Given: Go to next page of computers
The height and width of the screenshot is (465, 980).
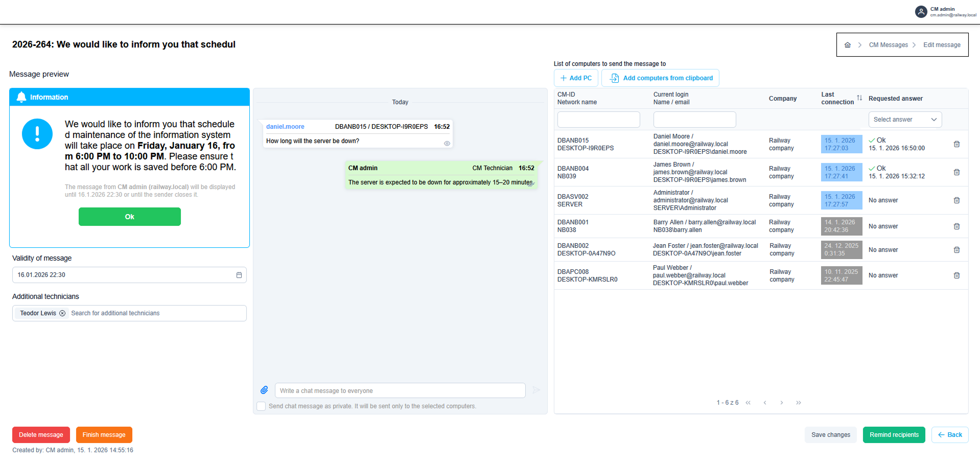Looking at the screenshot, I should 782,403.
